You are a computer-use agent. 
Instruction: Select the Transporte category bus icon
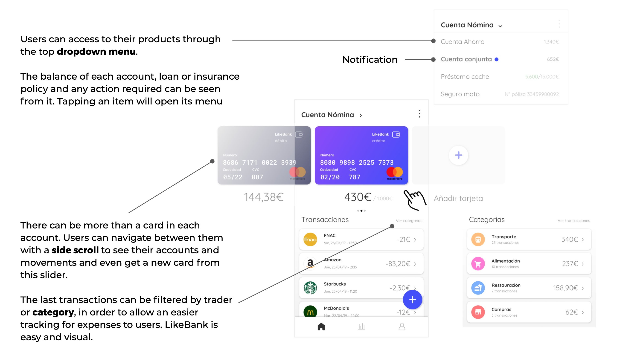(478, 239)
